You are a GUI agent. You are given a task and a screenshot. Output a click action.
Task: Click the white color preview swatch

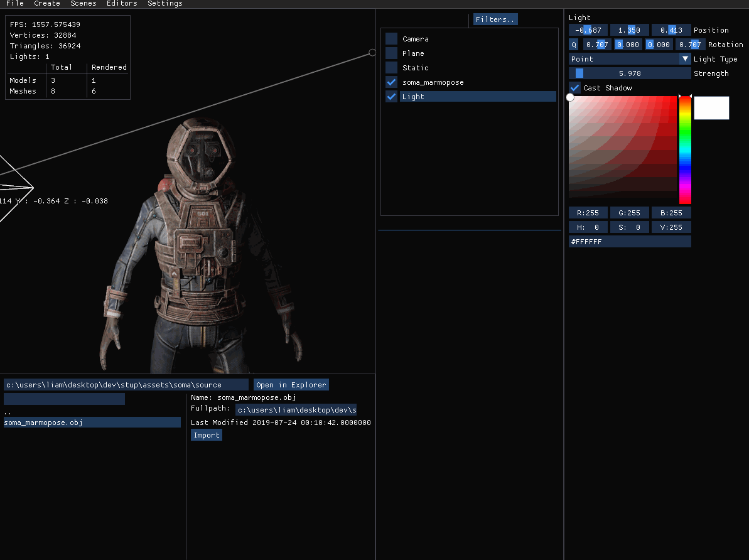pos(711,108)
